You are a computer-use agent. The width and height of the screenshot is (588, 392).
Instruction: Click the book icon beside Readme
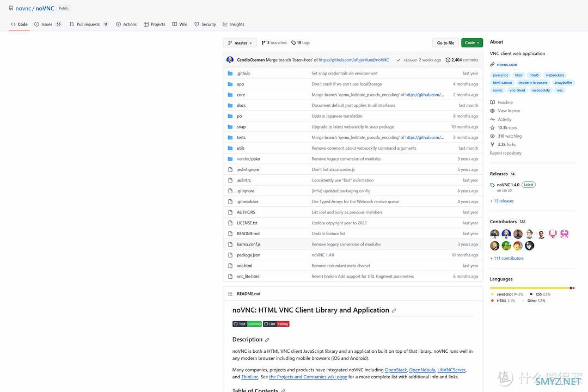click(492, 102)
